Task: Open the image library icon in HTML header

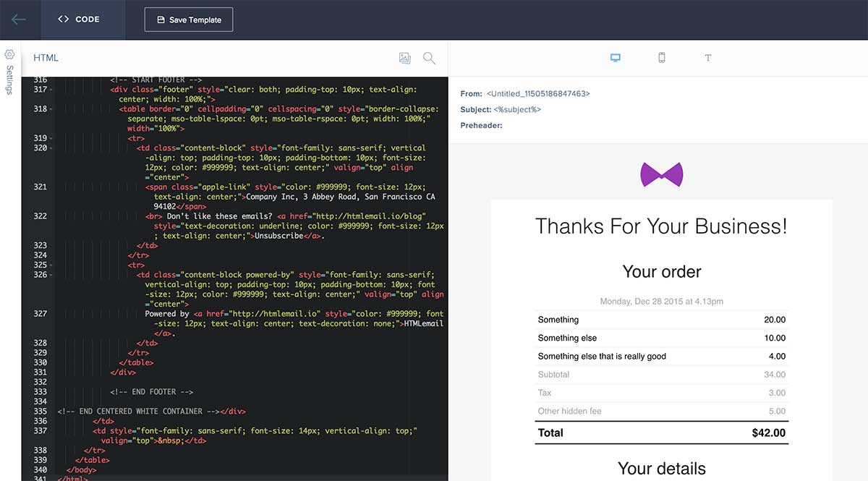Action: (404, 58)
